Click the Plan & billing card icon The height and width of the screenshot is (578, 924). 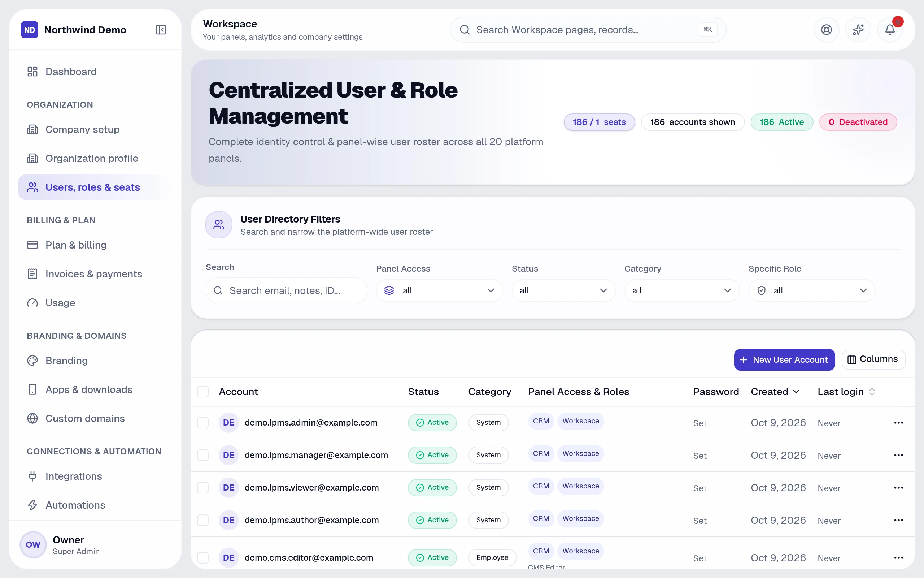point(32,245)
